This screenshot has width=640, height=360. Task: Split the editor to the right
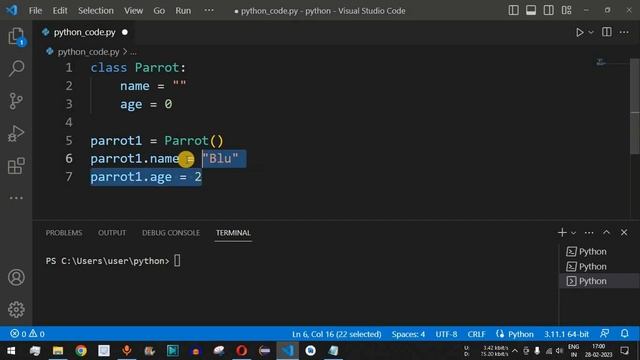pos(607,32)
